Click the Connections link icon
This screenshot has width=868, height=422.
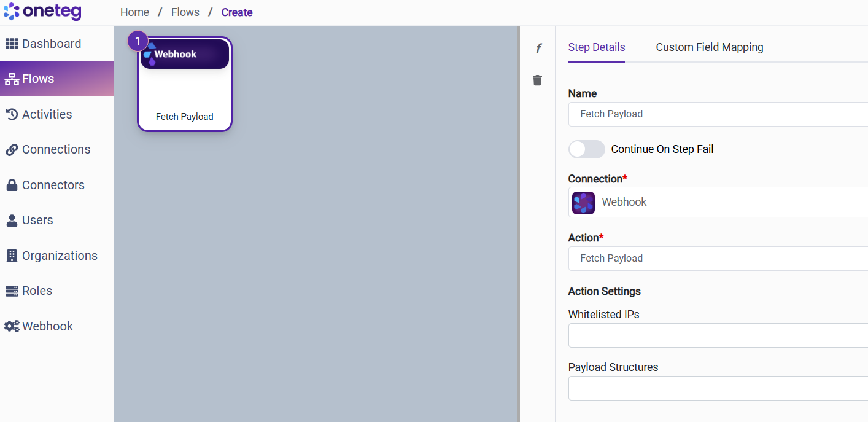pyautogui.click(x=12, y=150)
